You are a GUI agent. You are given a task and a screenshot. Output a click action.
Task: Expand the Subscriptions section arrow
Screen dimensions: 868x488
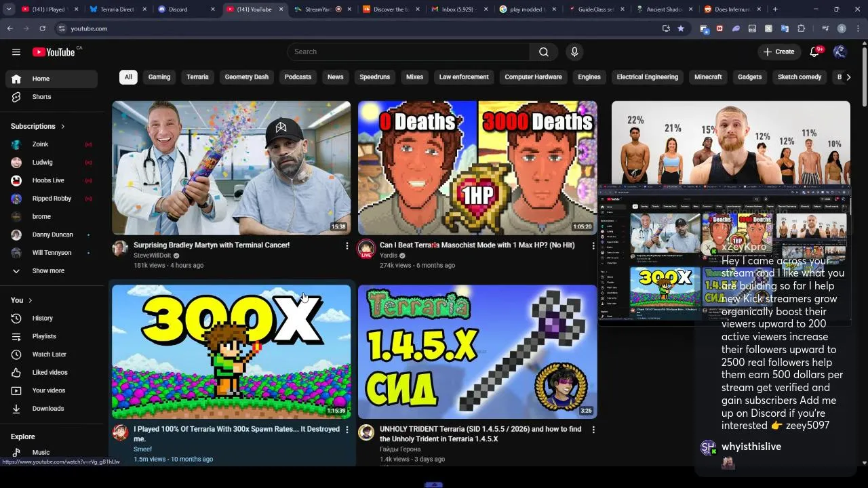point(63,127)
